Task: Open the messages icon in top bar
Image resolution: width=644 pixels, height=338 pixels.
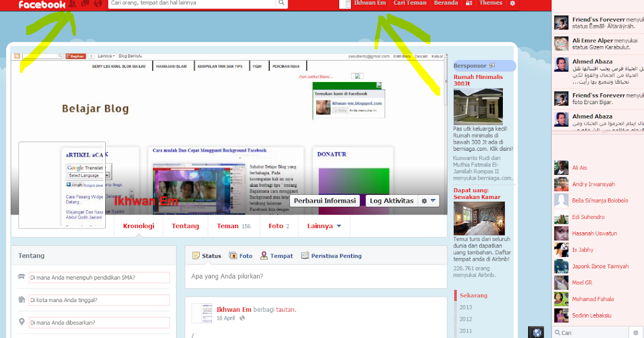Action: pyautogui.click(x=85, y=4)
